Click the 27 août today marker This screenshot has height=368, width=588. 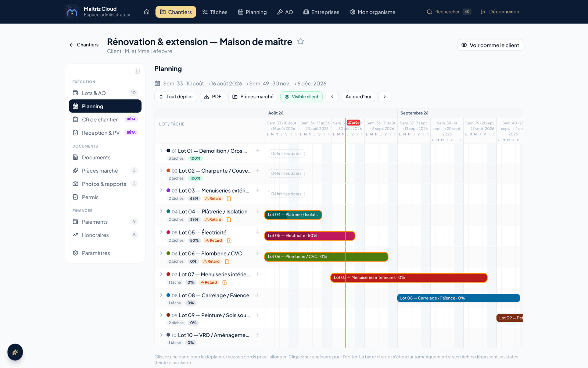coord(354,123)
